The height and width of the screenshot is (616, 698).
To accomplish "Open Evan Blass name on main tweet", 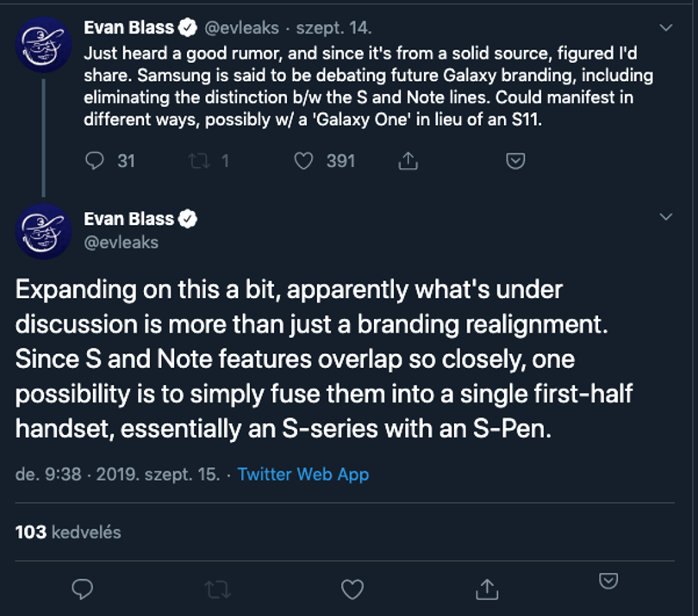I will 128,219.
